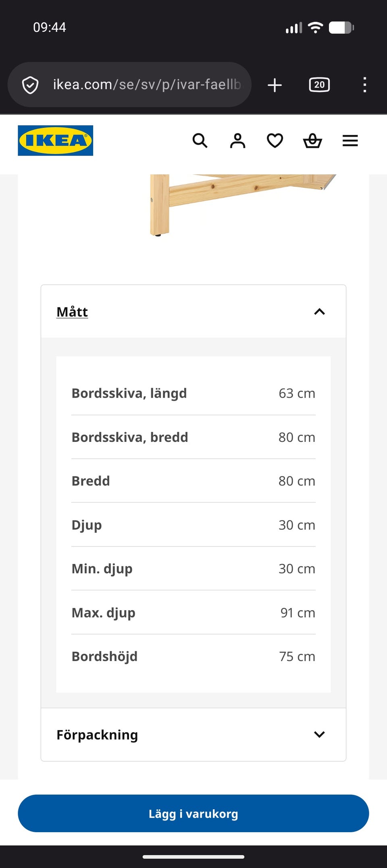Tap the home indicator bar
Screen dimensions: 387x868
[193, 857]
